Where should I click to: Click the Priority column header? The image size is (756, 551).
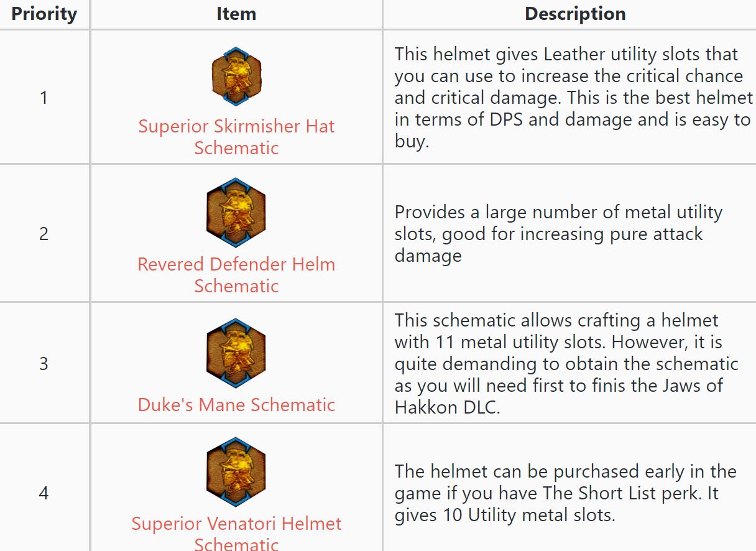44,14
